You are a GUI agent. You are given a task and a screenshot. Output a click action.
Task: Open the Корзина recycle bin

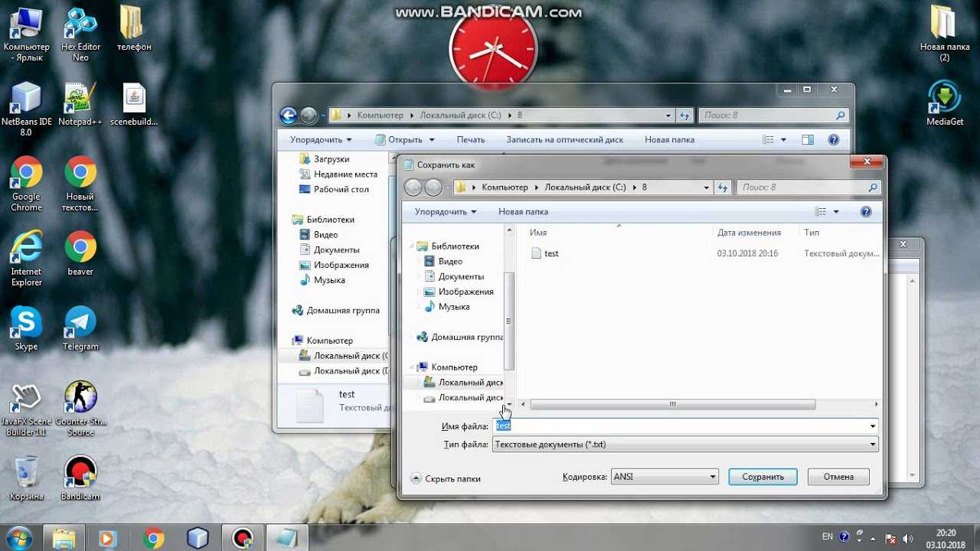coord(25,467)
